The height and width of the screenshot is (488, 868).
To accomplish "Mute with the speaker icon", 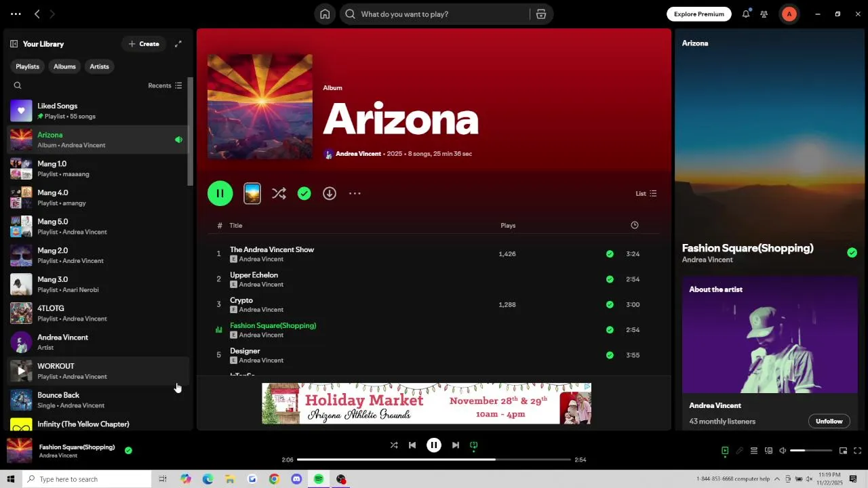I will (783, 451).
